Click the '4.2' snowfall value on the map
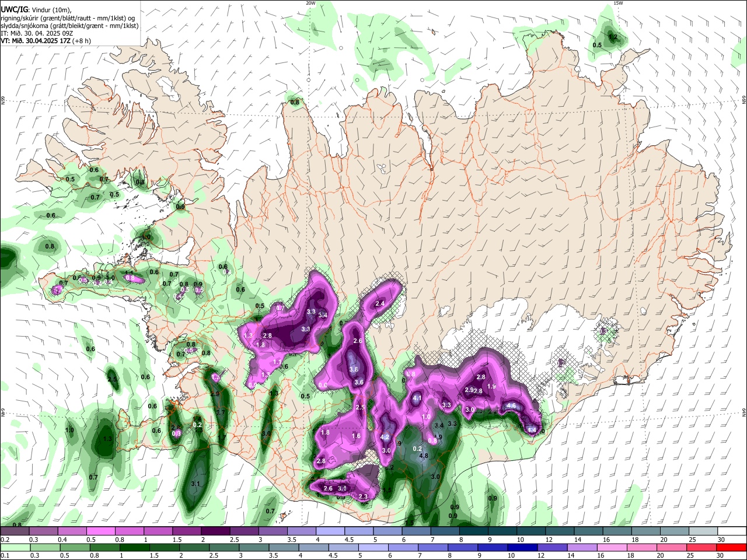This screenshot has height=560, width=747. [x=385, y=437]
